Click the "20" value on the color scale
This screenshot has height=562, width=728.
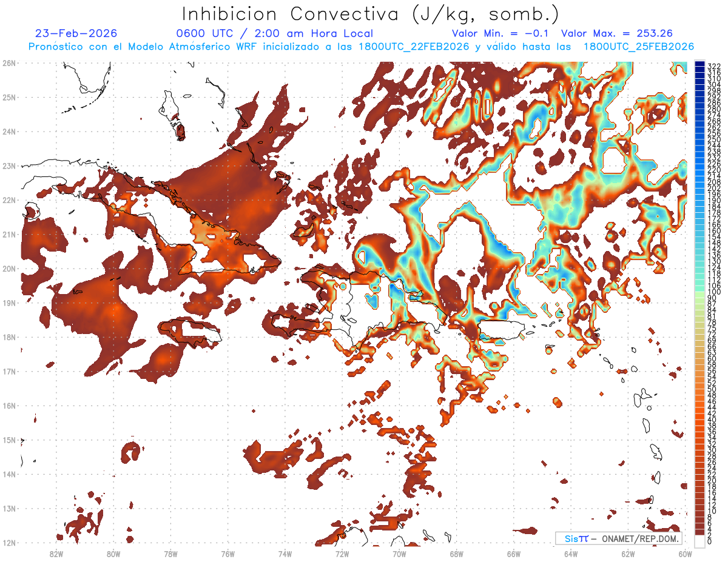(712, 480)
